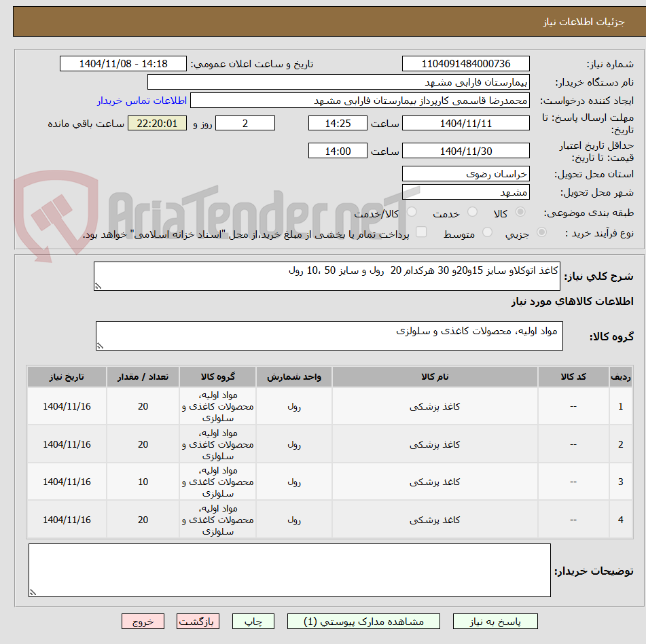The width and height of the screenshot is (646, 644).
Task: Click کاغذ پزشکی in row 3
Action: pyautogui.click(x=435, y=482)
